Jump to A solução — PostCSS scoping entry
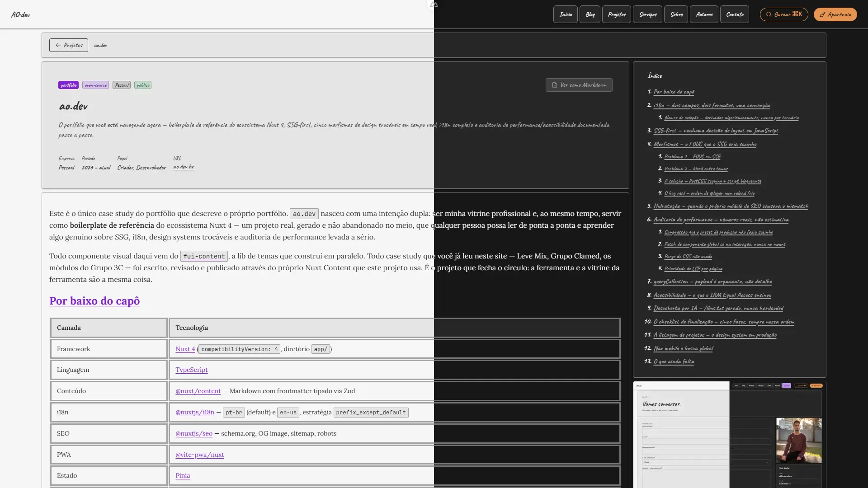 coord(713,181)
